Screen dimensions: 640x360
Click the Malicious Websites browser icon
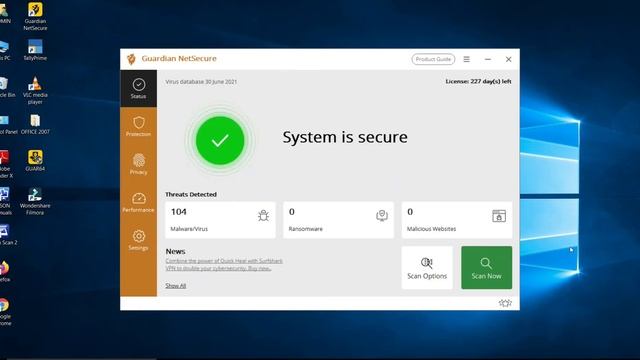(499, 216)
